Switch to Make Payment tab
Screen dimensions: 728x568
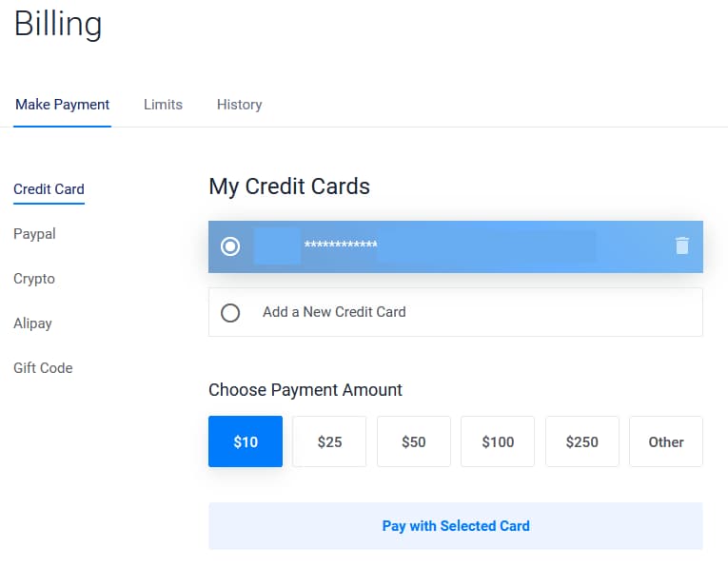(x=62, y=105)
